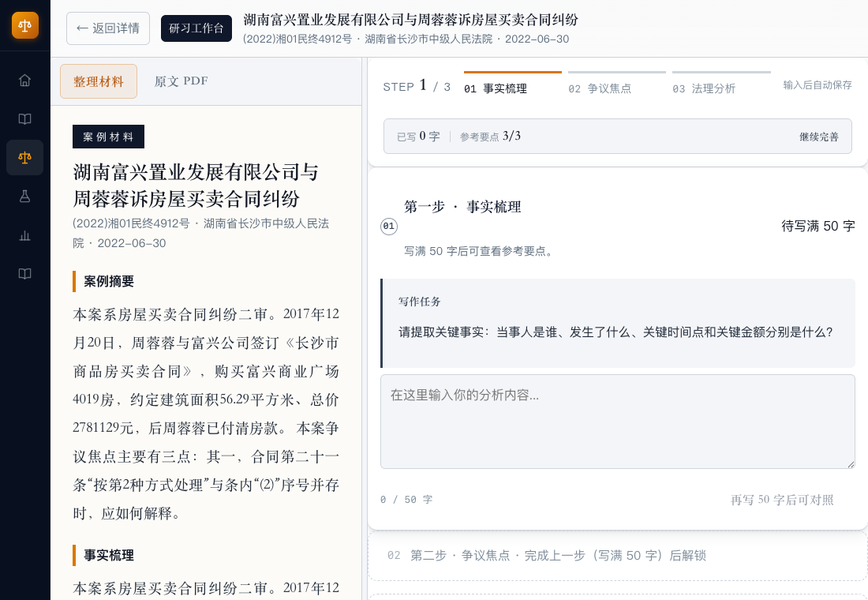Click the 请提取关键事实 prompt text

(616, 332)
